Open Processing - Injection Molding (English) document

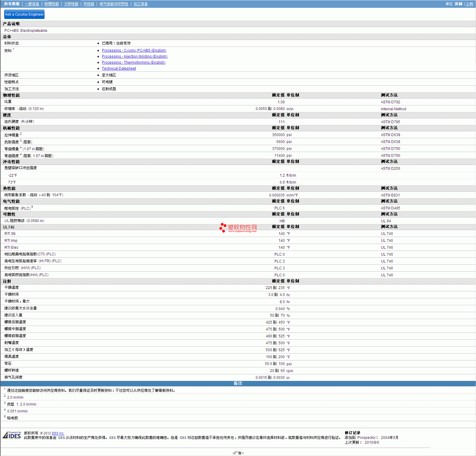pyautogui.click(x=134, y=56)
